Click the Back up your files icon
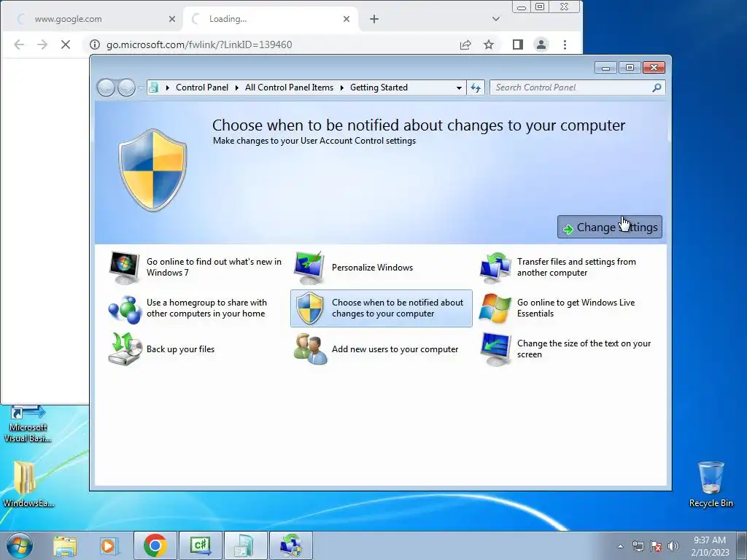The image size is (747, 560). coord(124,349)
